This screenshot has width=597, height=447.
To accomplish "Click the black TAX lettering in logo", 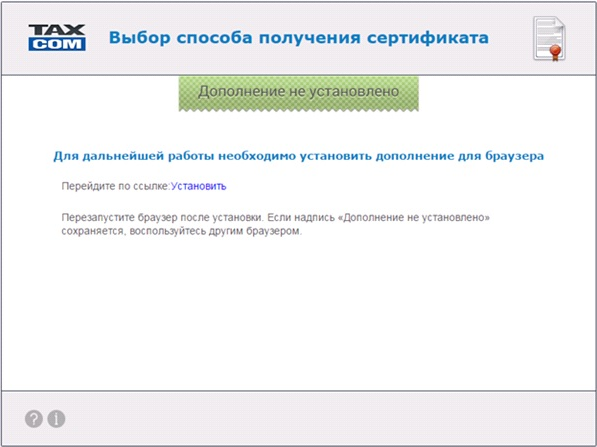I will 57,30.
